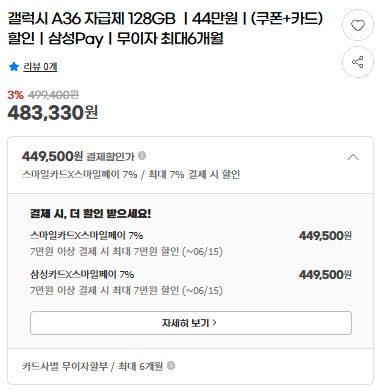The height and width of the screenshot is (392, 389).
Task: Click the 449,500원 결제할인가 header
Action: coord(78,156)
